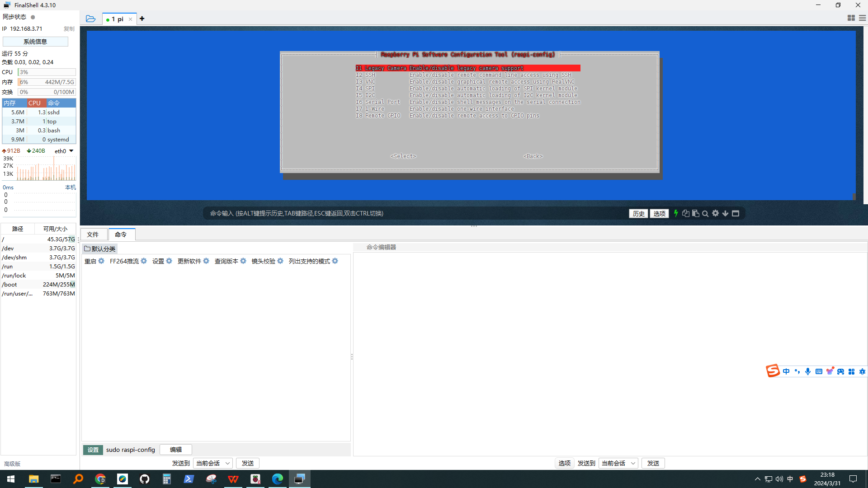Open right 当前会话 dropdown in command editor
Screen dimensions: 868x488
coord(618,463)
